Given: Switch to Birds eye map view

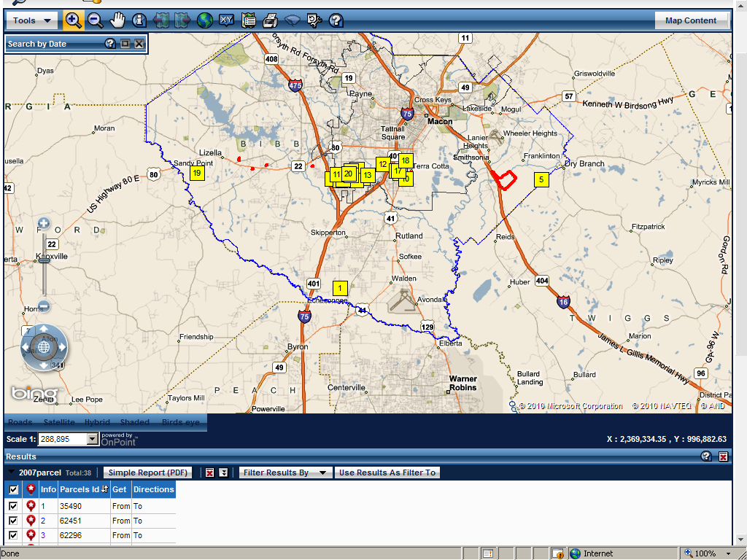Looking at the screenshot, I should [181, 422].
